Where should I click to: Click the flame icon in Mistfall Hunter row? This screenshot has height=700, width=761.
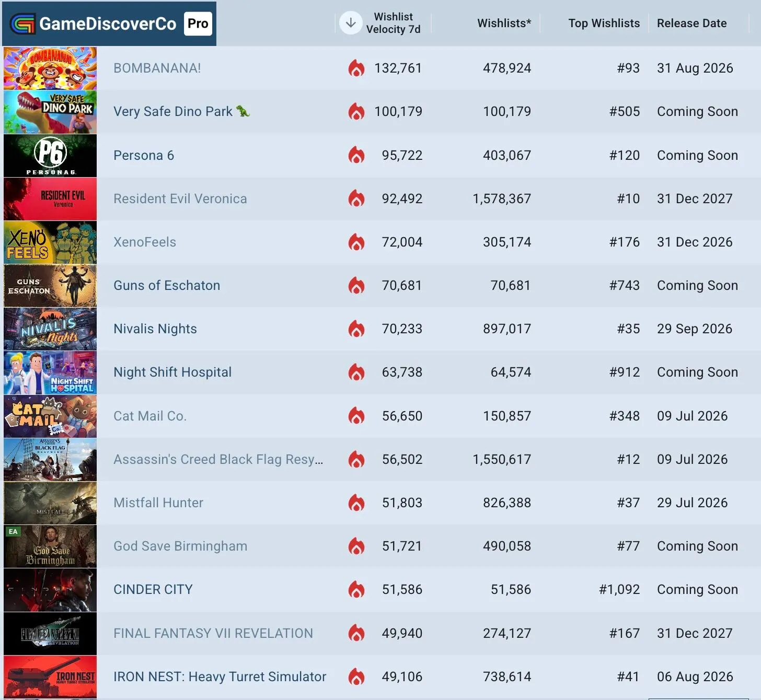tap(356, 503)
